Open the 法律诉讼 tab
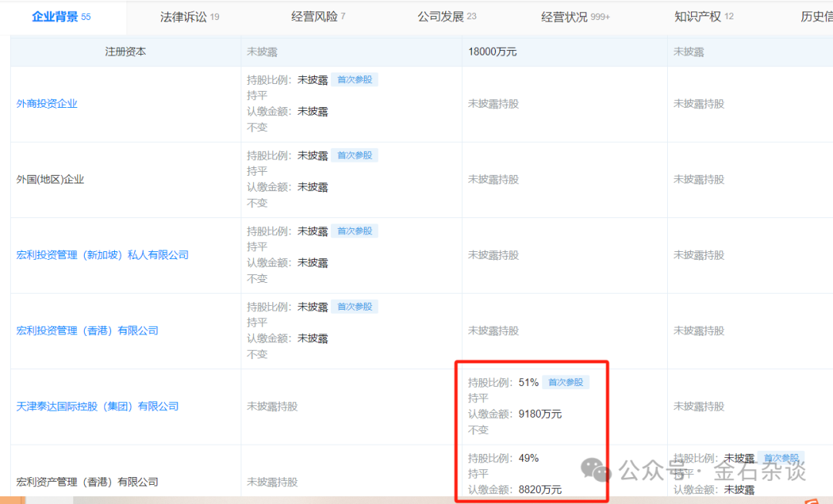Image resolution: width=833 pixels, height=504 pixels. (190, 17)
